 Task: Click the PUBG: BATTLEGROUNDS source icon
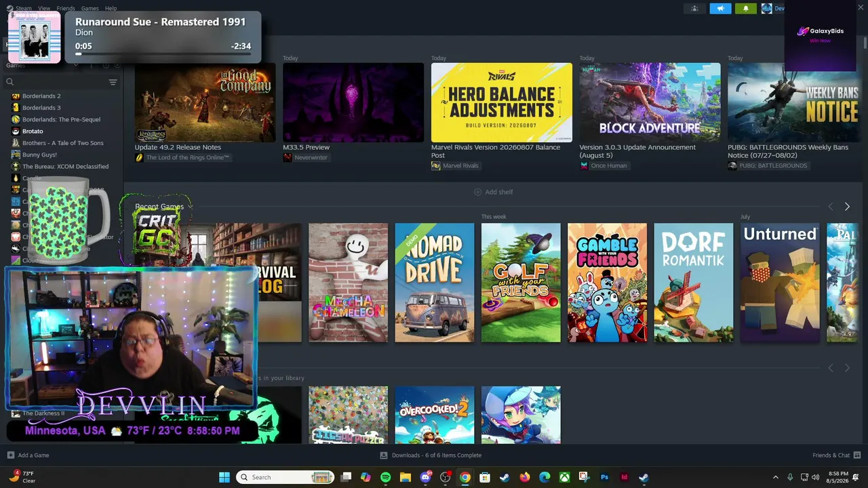click(x=732, y=165)
